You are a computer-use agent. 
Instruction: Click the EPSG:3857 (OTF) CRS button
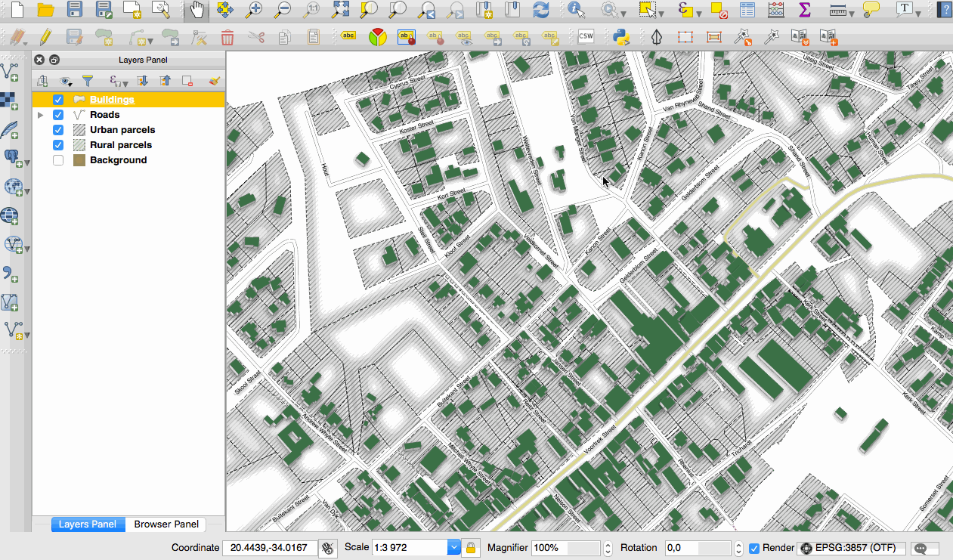850,548
